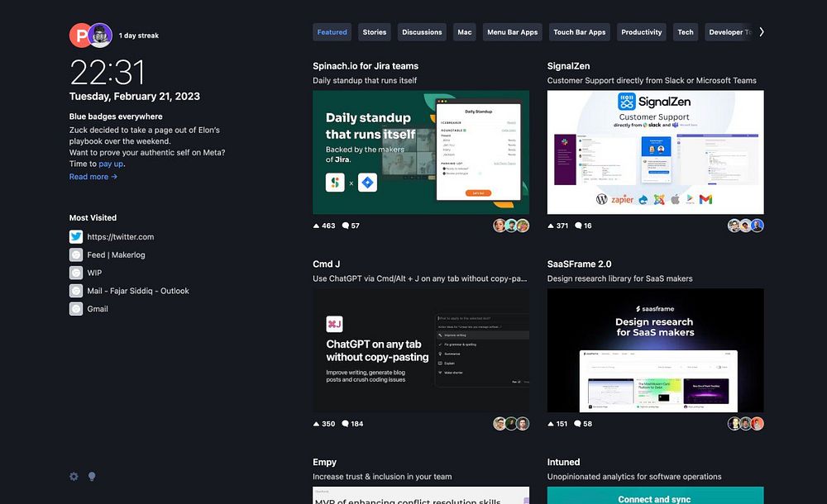Switch to the Tech tab
827x504 pixels.
coord(686,32)
